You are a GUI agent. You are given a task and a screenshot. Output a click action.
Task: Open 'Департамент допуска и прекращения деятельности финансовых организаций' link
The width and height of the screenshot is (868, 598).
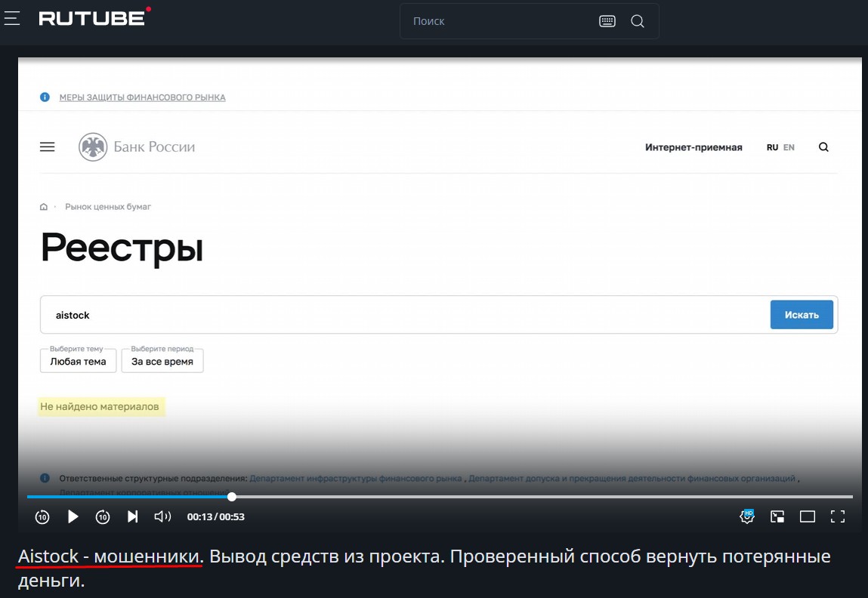(x=632, y=479)
